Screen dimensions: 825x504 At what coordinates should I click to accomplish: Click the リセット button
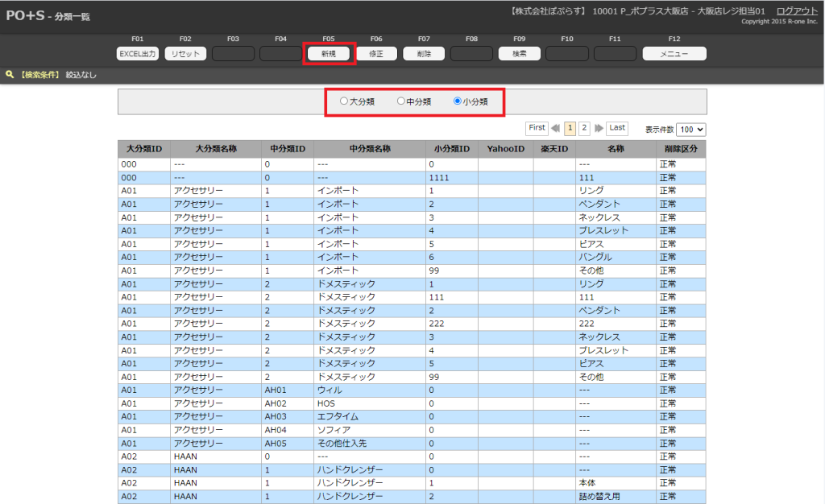tap(185, 54)
